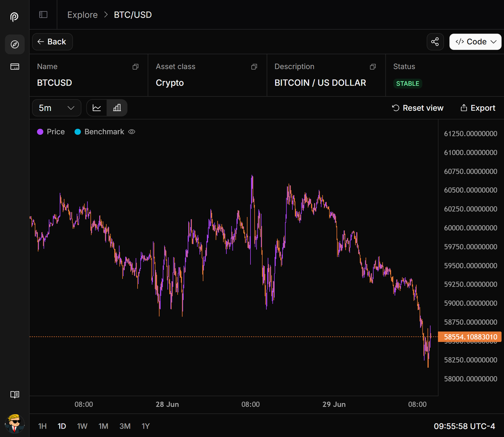Click the current price label 58554.10883010
This screenshot has height=437, width=504.
(470, 337)
